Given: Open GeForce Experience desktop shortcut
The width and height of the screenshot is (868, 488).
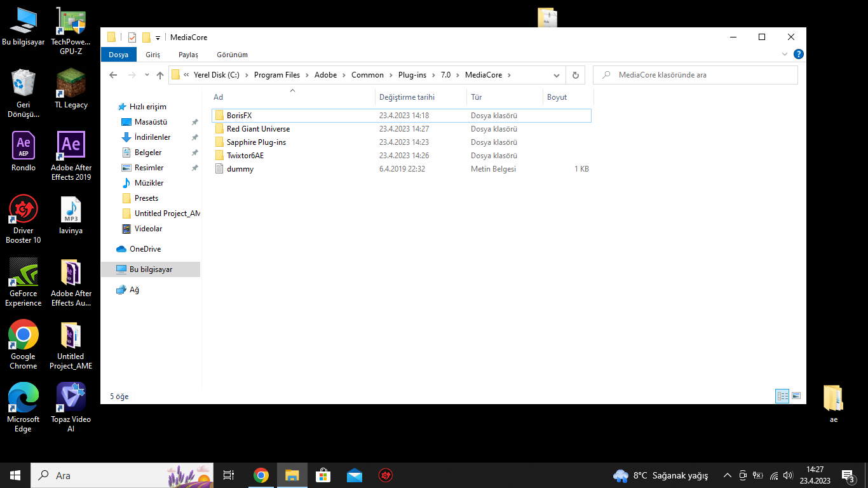Looking at the screenshot, I should click(x=24, y=282).
